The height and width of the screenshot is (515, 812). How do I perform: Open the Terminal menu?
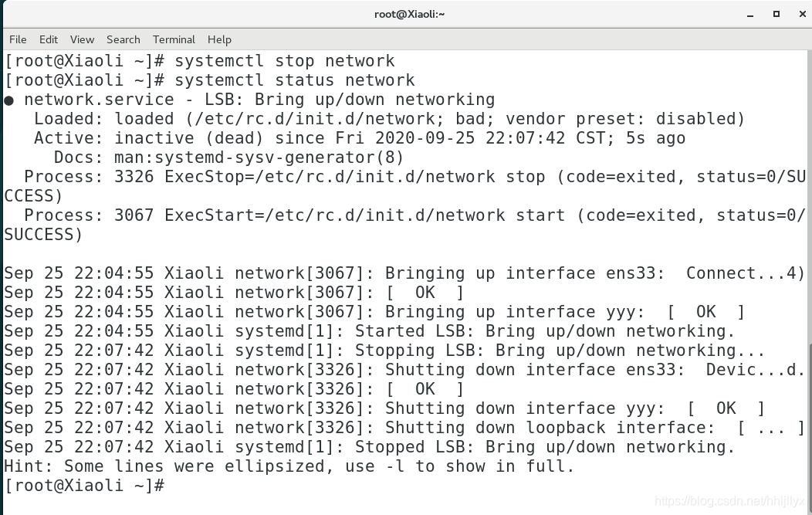[x=173, y=39]
